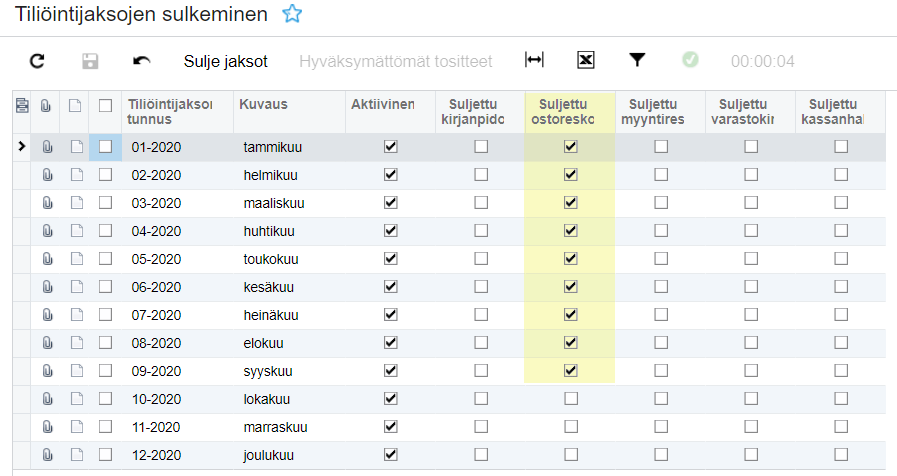897x476 pixels.
Task: Sort by Kuvaus column header
Action: pyautogui.click(x=264, y=104)
